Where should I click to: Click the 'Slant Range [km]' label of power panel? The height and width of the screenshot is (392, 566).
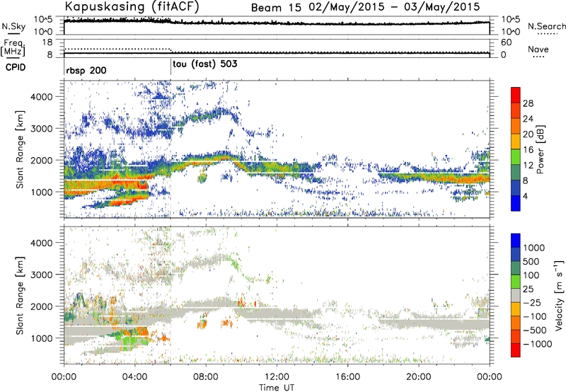(x=20, y=149)
